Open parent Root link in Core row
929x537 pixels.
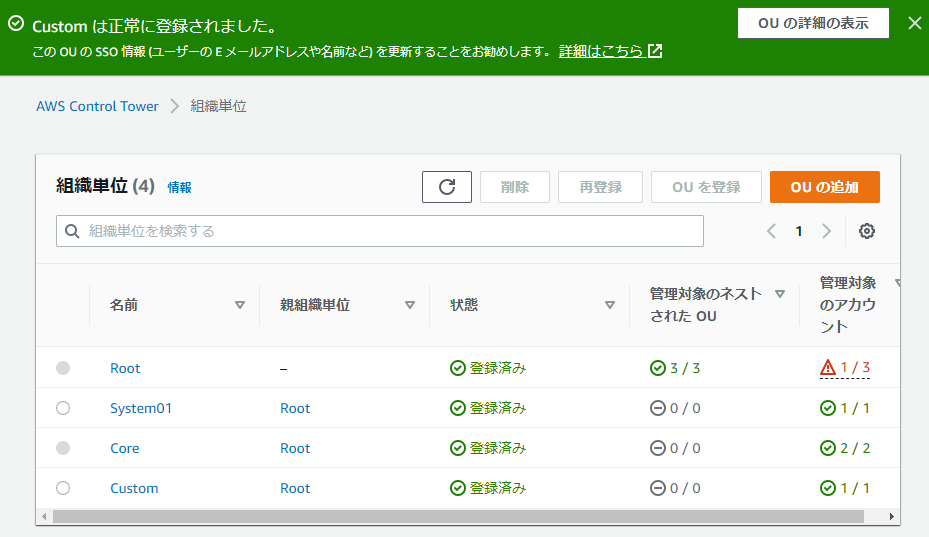coord(295,448)
